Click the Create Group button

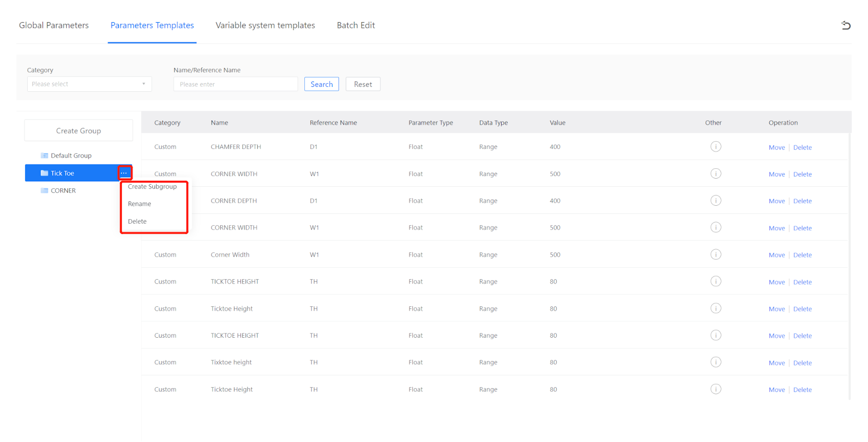click(x=79, y=131)
